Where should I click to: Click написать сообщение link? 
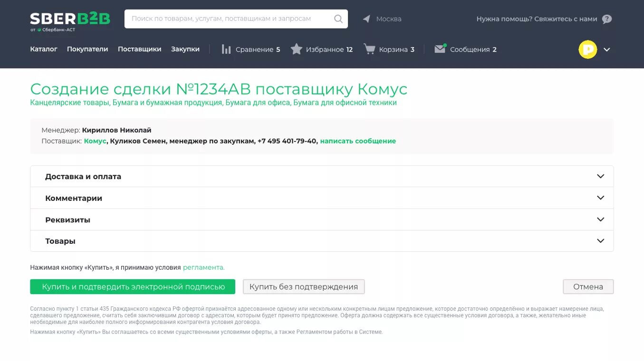(358, 141)
